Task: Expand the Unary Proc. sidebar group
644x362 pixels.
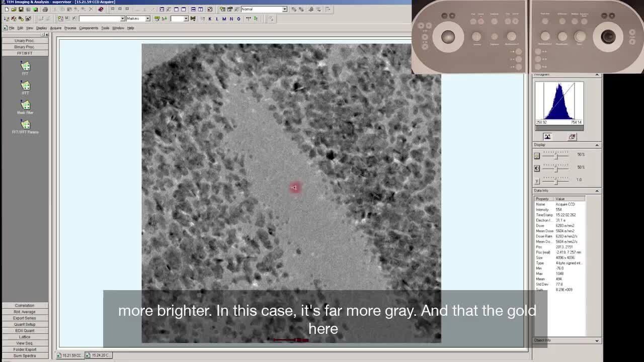Action: point(24,41)
